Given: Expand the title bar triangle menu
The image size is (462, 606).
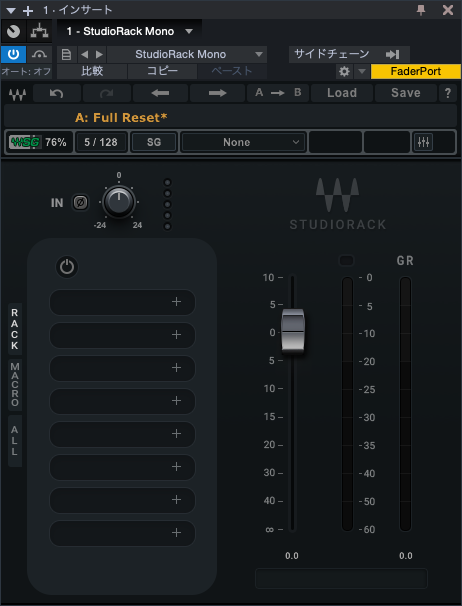Looking at the screenshot, I should pyautogui.click(x=11, y=10).
